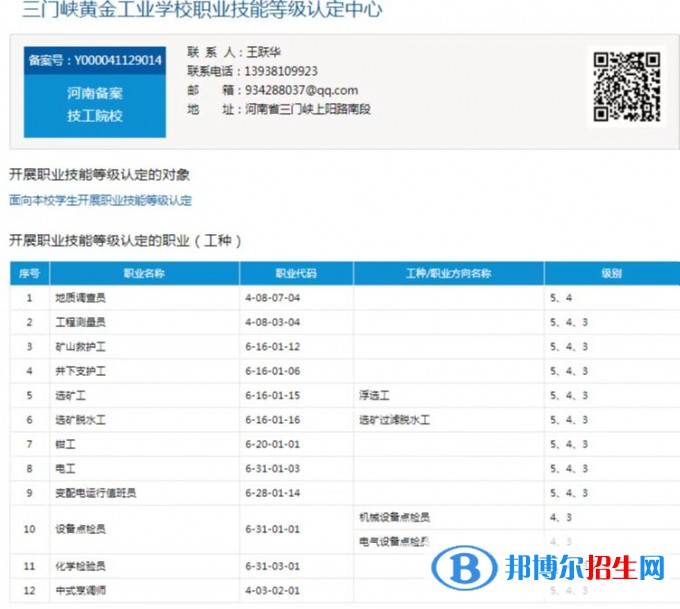Select contact name 王跃华
The width and height of the screenshot is (680, 609).
pos(264,52)
